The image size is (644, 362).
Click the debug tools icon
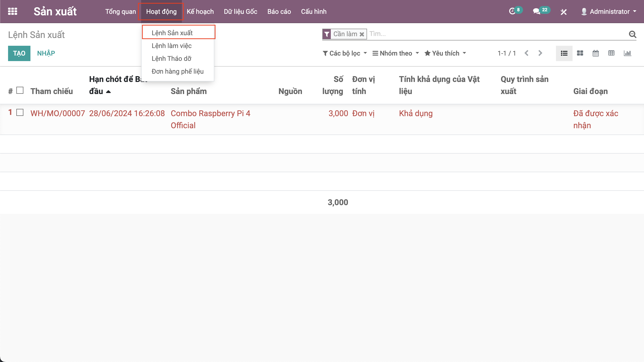(563, 12)
